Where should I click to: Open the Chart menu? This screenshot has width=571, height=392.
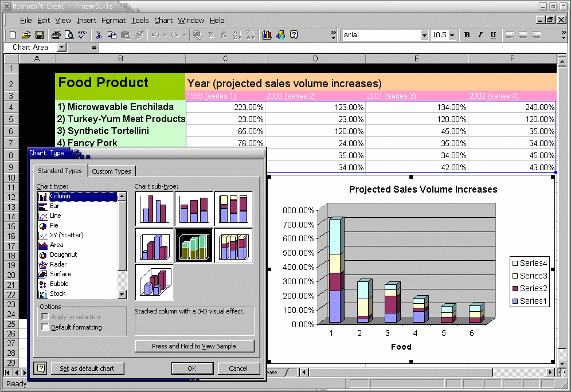point(163,20)
